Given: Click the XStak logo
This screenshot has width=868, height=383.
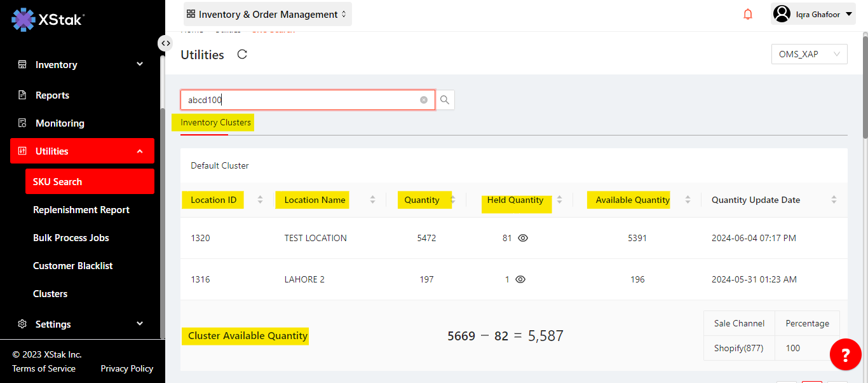Looking at the screenshot, I should [x=48, y=20].
